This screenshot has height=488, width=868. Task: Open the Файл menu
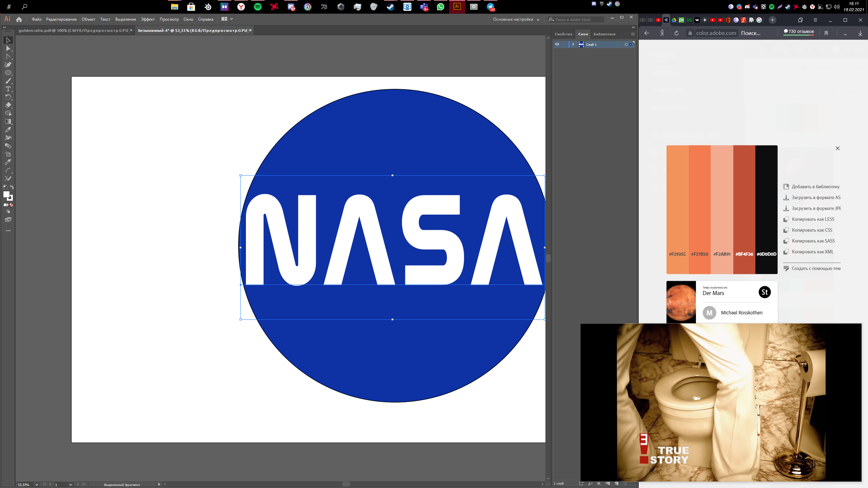37,19
